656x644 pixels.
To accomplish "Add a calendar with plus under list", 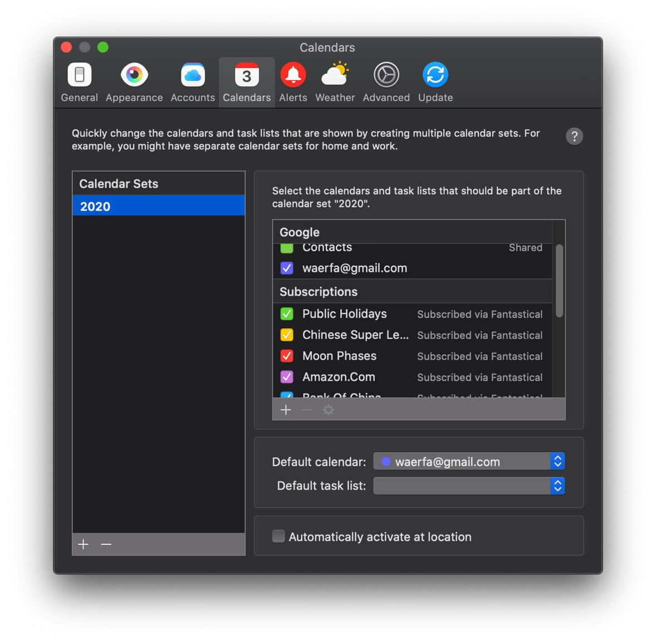I will point(286,409).
